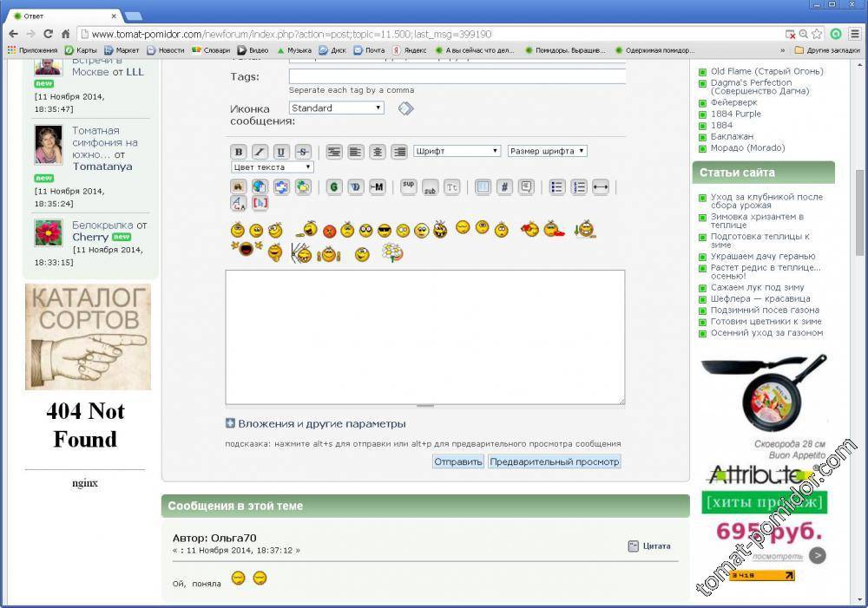Open the Новости bookmark
Viewport: 868px width, 608px height.
pos(165,50)
